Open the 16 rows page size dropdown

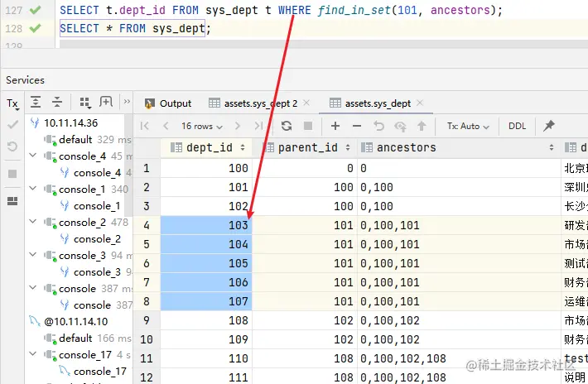pos(202,127)
